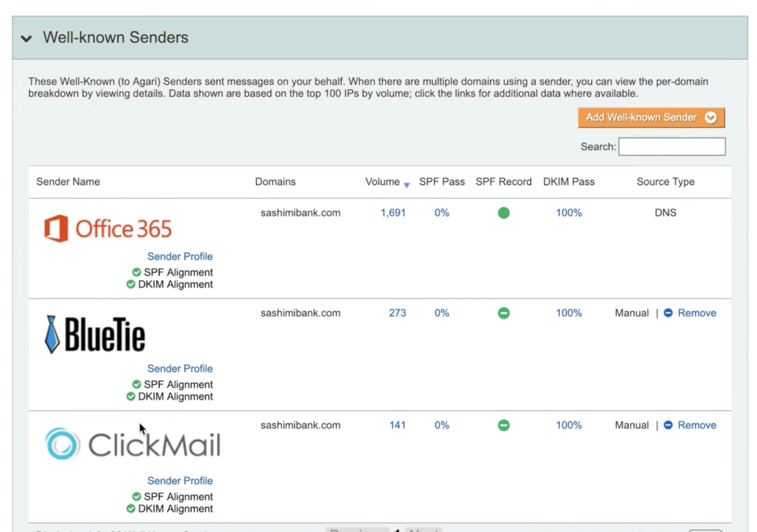Click BlueTie SPF Record status icon
757x532 pixels.
pyautogui.click(x=503, y=313)
